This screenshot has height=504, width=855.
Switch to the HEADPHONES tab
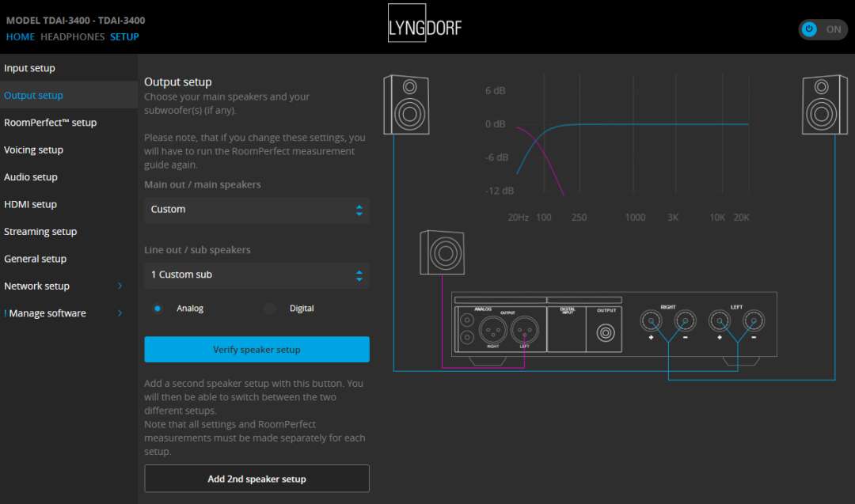pos(72,37)
